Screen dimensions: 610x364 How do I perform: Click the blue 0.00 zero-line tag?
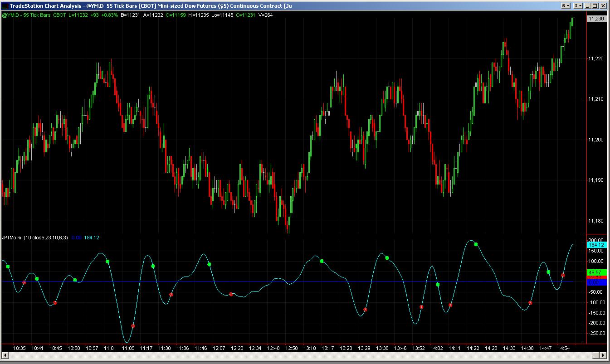pyautogui.click(x=595, y=282)
